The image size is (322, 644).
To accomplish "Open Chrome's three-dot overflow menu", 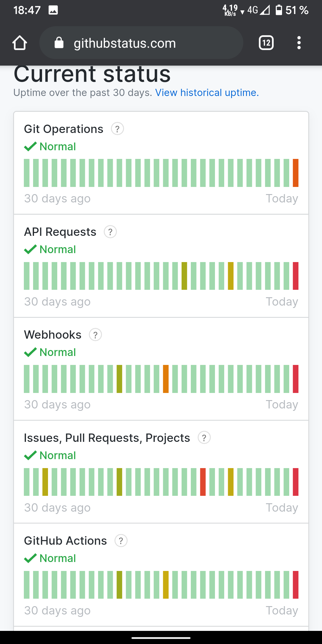I will tap(299, 43).
